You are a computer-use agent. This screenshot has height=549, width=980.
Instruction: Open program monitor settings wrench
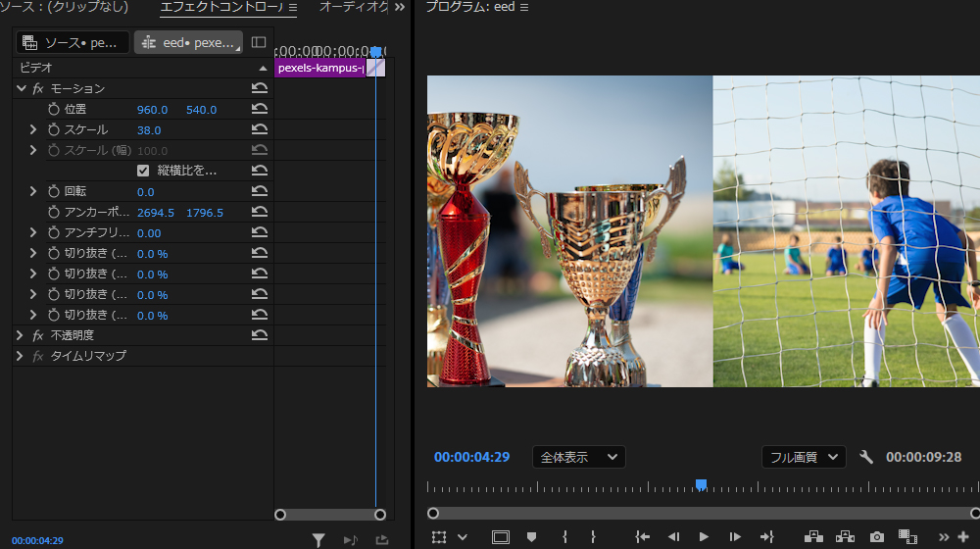tap(865, 457)
